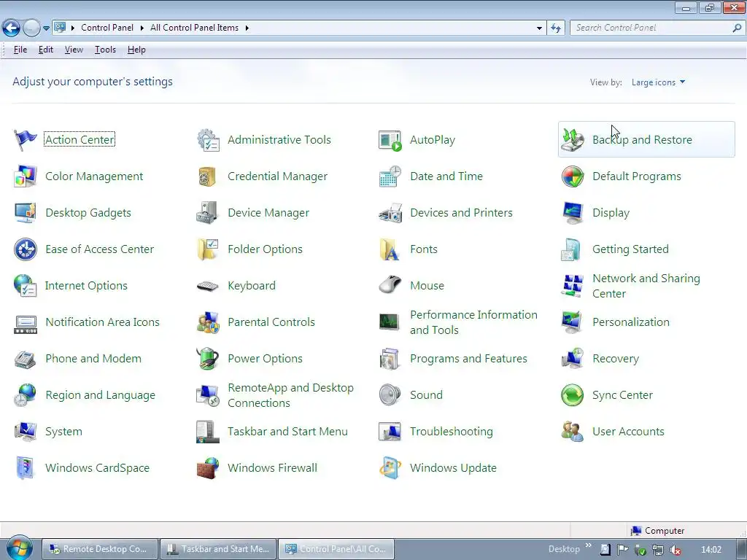The image size is (747, 560).
Task: Open the System link
Action: click(64, 432)
